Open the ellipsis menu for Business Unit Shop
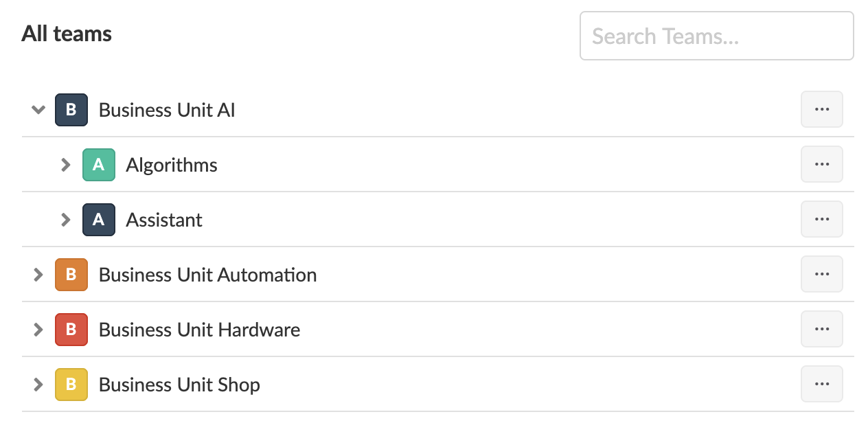The height and width of the screenshot is (423, 868). point(822,384)
